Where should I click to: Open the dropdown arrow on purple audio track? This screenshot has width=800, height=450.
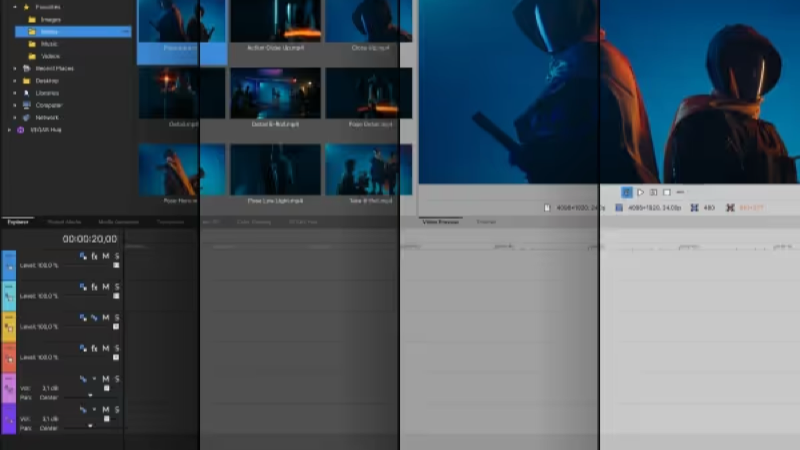(x=94, y=410)
